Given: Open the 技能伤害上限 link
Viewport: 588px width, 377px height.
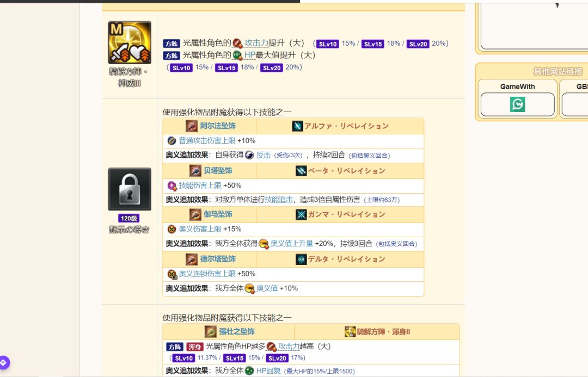Looking at the screenshot, I should pos(200,186).
